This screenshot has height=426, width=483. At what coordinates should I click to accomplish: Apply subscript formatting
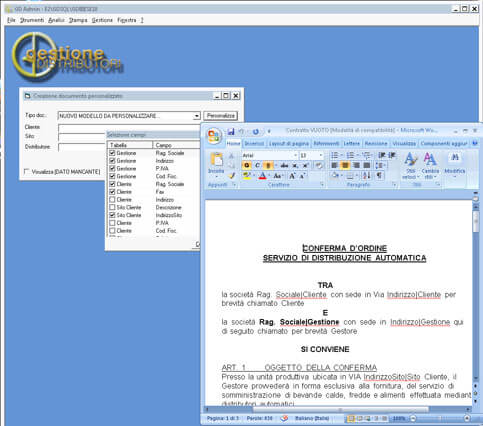click(x=295, y=165)
